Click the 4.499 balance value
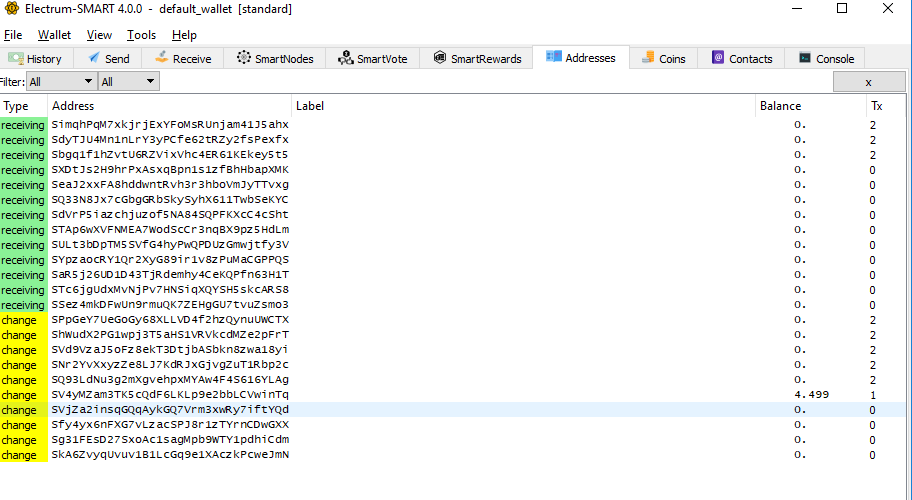The image size is (912, 500). coord(811,395)
